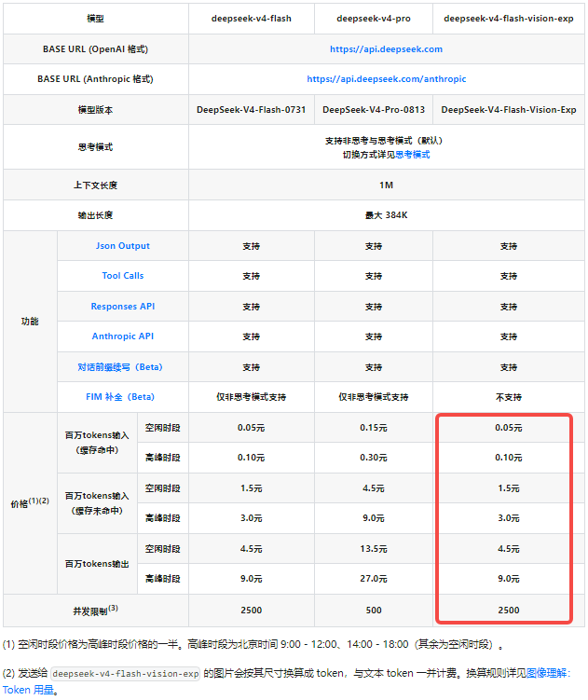Open the Responses API link
The height and width of the screenshot is (700, 588).
(x=123, y=307)
